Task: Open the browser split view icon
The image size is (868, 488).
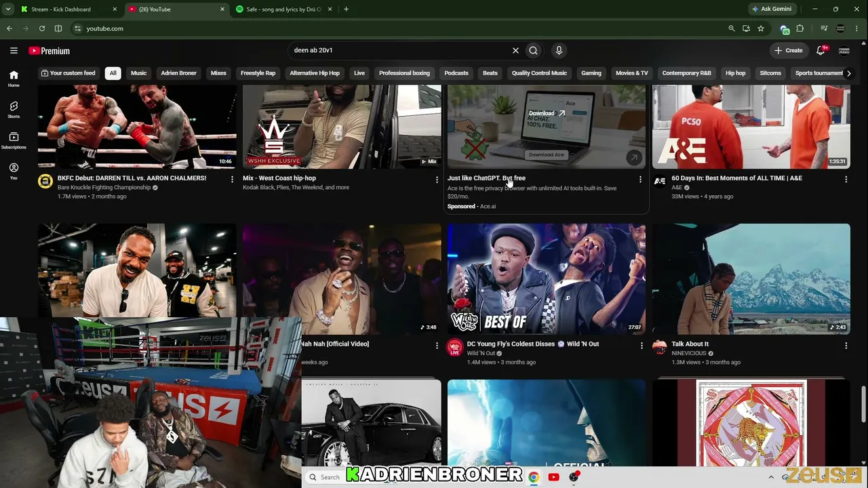Action: coord(58,28)
